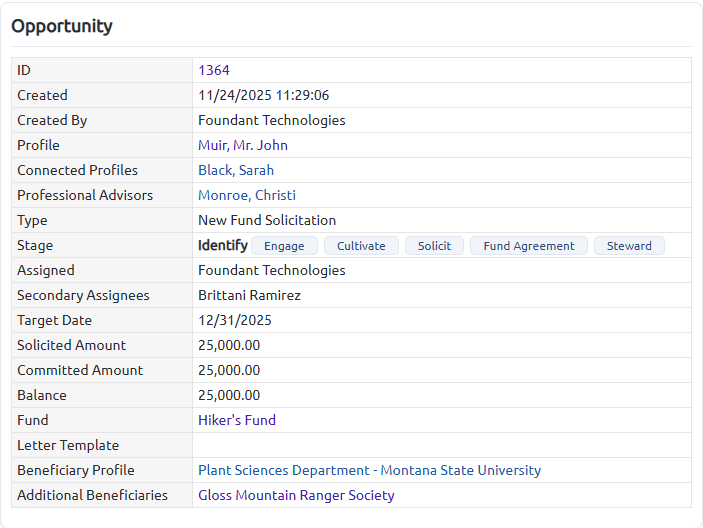Click the Solicited Amount value 25,000.00
The width and height of the screenshot is (703, 528).
coord(229,346)
